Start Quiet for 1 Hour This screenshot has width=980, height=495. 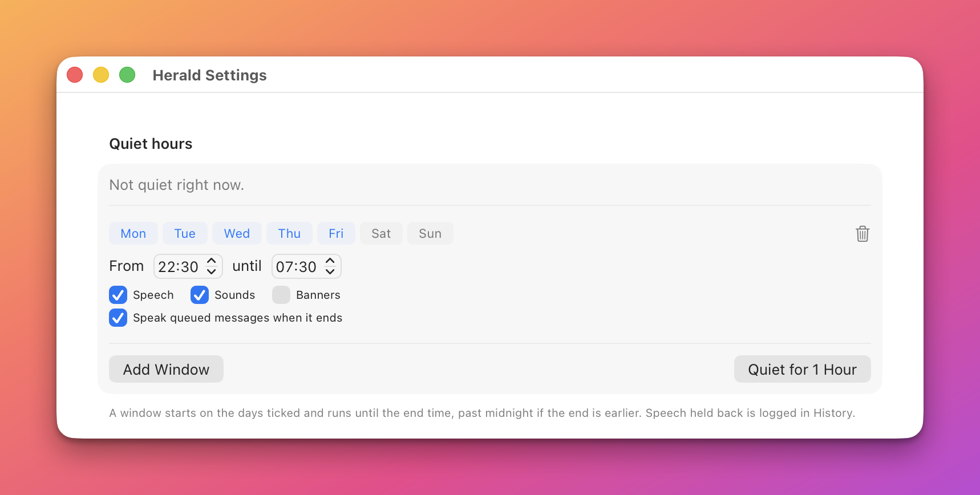coord(802,369)
